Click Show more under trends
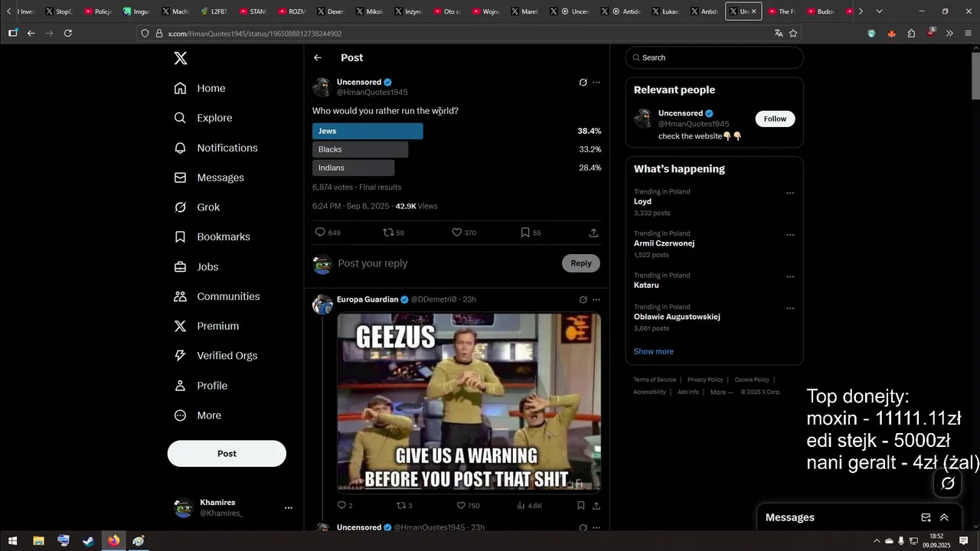980x551 pixels. click(653, 352)
